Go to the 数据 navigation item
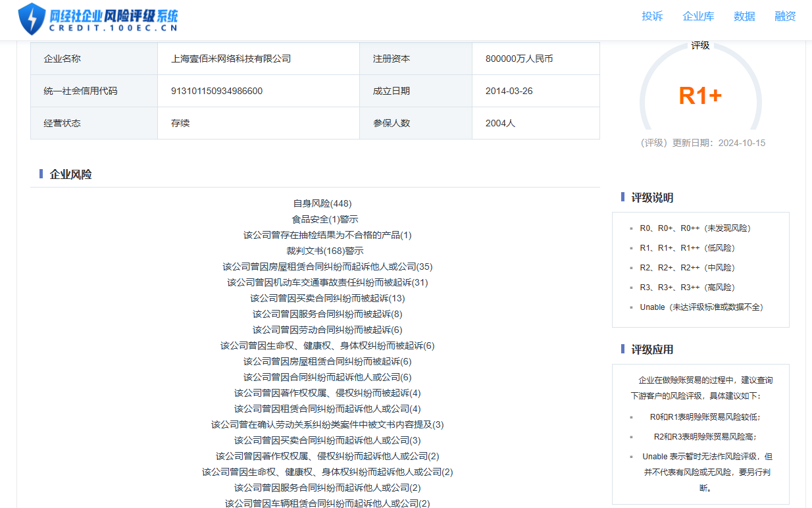Screen dimensions: 812x508 tap(744, 16)
